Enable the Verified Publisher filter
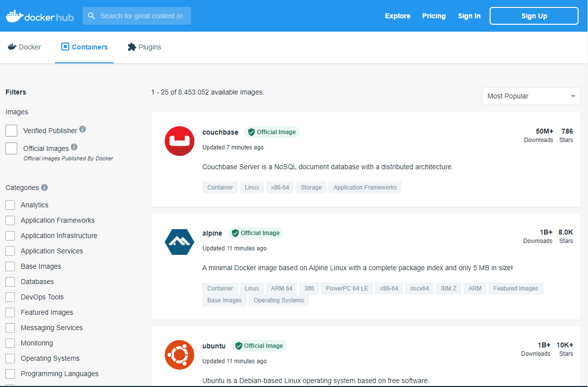 pyautogui.click(x=11, y=131)
